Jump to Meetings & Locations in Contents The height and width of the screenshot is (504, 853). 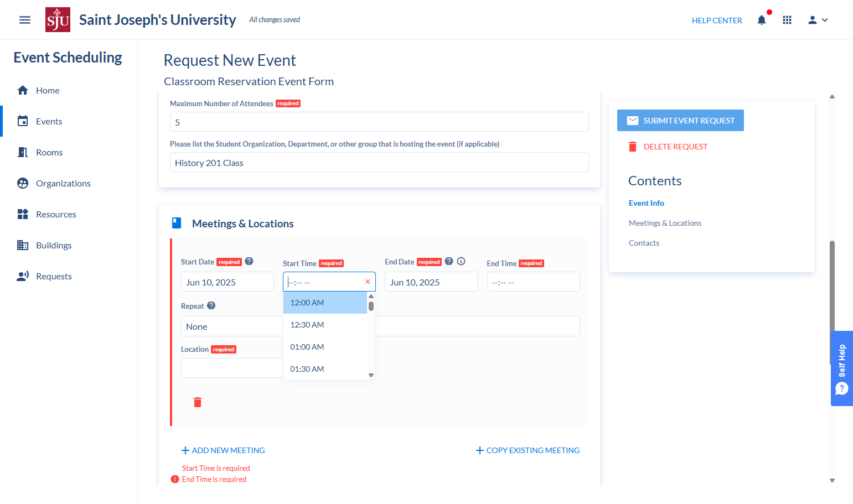click(665, 223)
